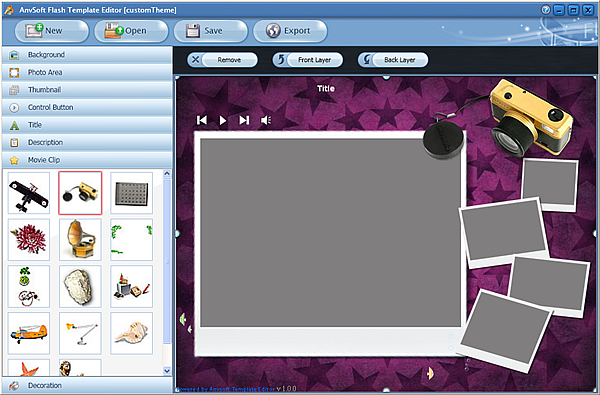The width and height of the screenshot is (600, 395).
Task: Select the starfish movie clip
Action: (29, 367)
